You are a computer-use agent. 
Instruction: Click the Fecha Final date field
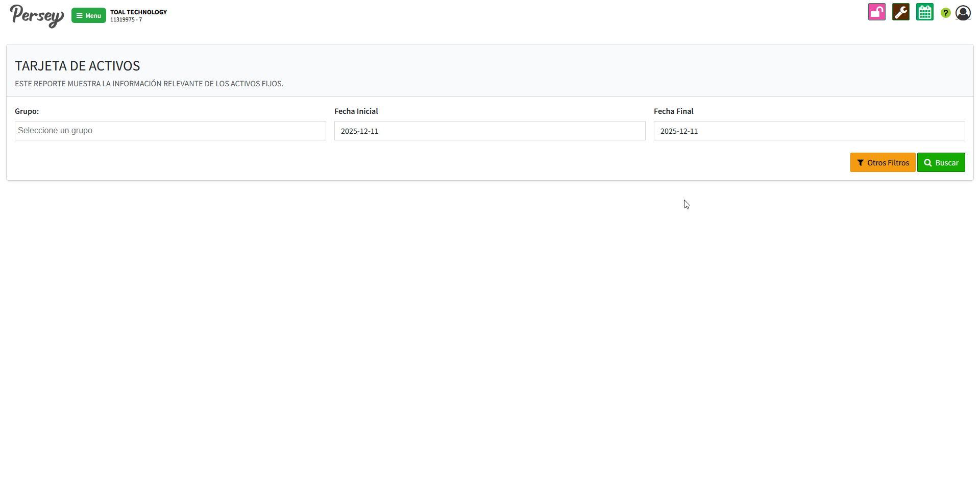pos(809,131)
